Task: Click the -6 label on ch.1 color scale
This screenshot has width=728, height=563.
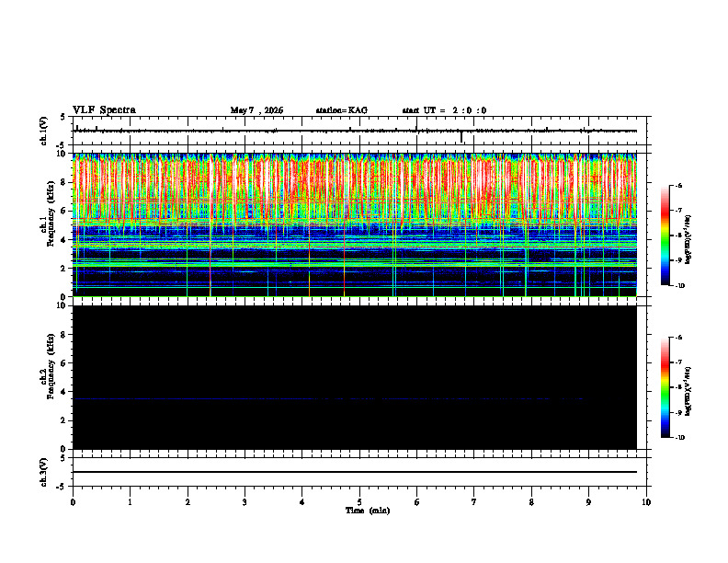Action: coord(677,185)
